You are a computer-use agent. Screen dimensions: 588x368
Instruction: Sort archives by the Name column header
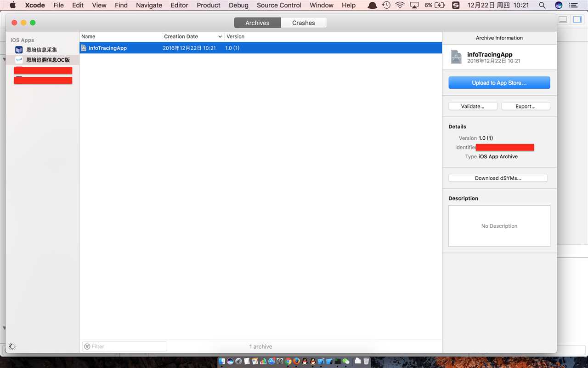pos(121,36)
